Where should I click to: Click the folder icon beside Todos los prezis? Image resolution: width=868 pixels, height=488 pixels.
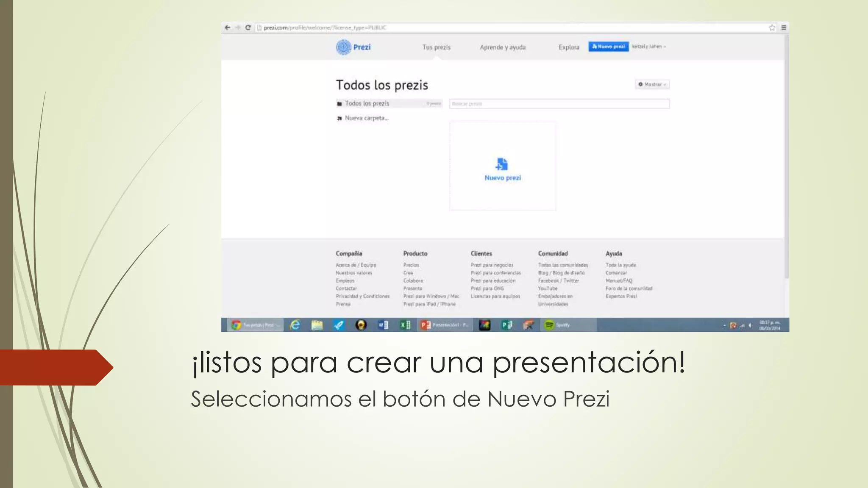[x=339, y=104]
